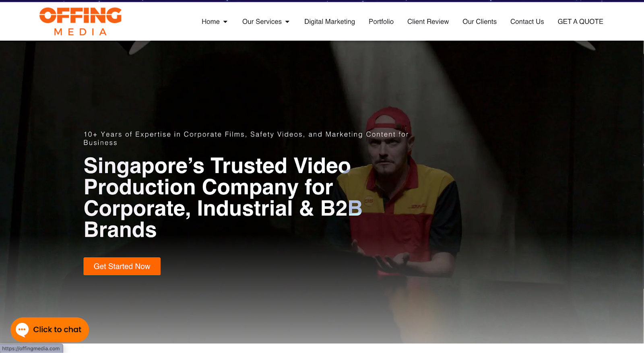Click the speech bubble chat icon

22,330
